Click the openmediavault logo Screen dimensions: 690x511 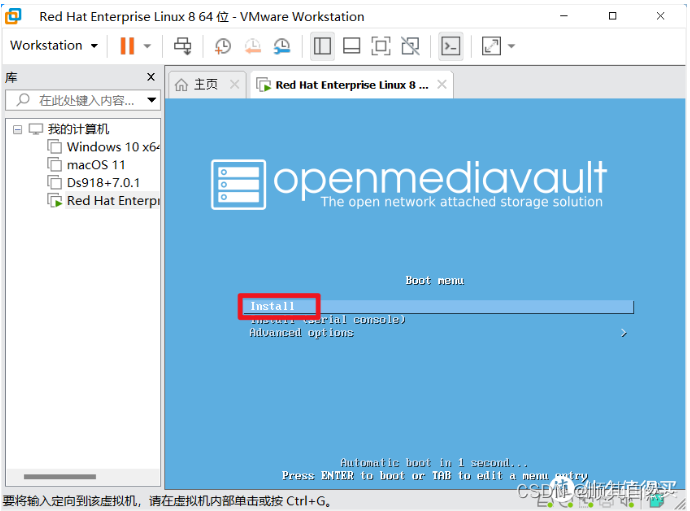[409, 184]
